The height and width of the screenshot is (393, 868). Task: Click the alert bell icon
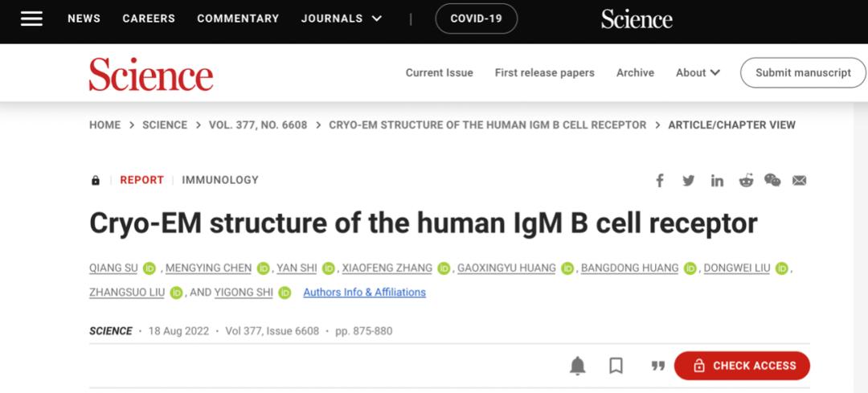tap(577, 366)
